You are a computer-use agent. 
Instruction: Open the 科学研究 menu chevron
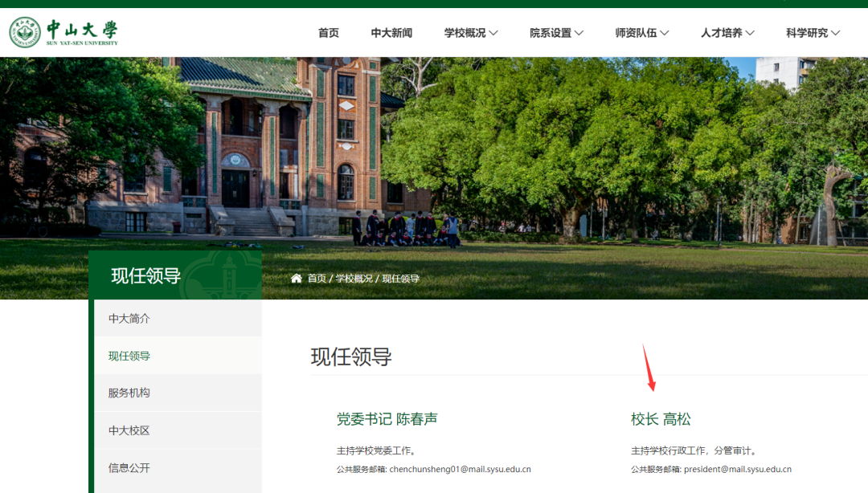[x=836, y=33]
